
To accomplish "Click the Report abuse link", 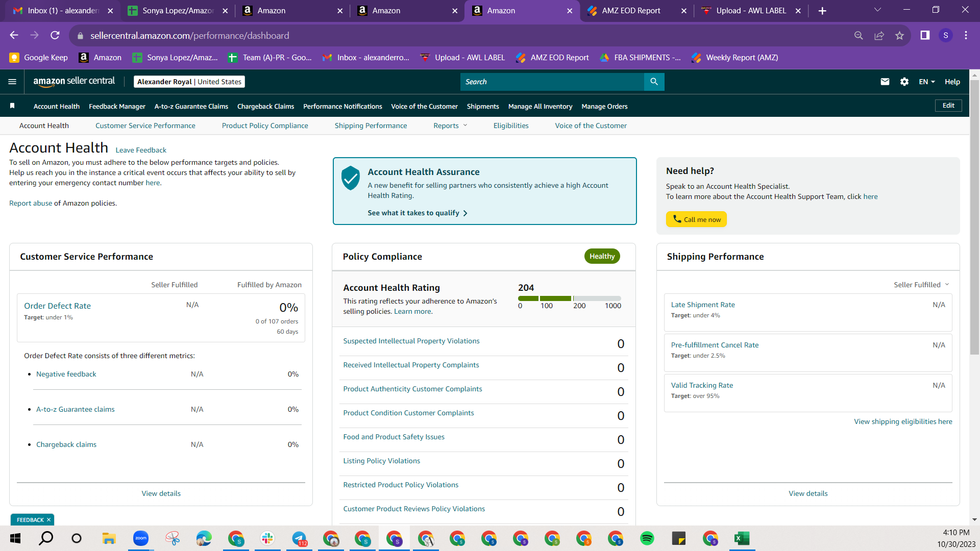I will (31, 203).
